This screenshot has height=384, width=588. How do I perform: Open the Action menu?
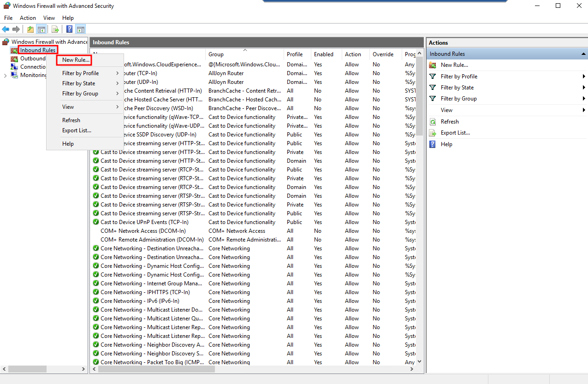[x=28, y=18]
